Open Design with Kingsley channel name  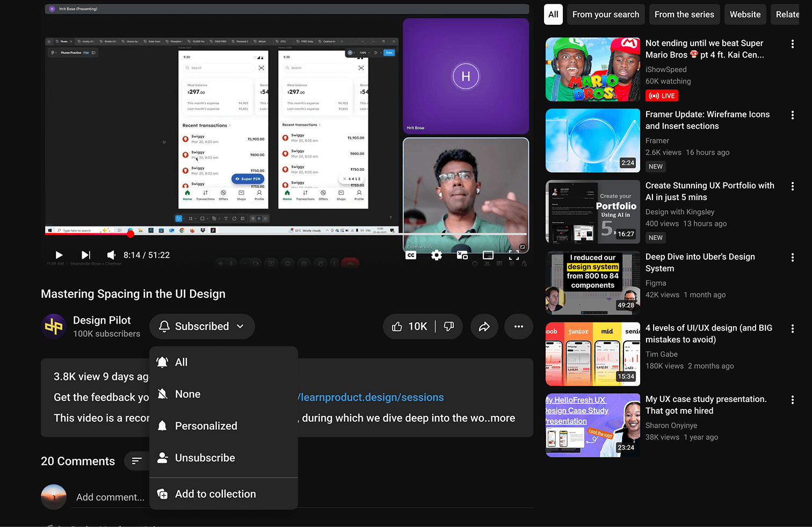coord(680,212)
